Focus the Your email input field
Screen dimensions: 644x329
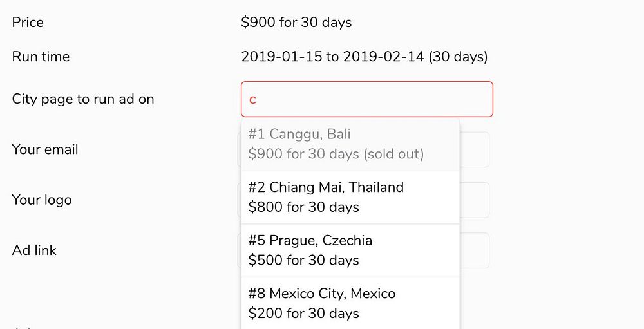(475, 149)
